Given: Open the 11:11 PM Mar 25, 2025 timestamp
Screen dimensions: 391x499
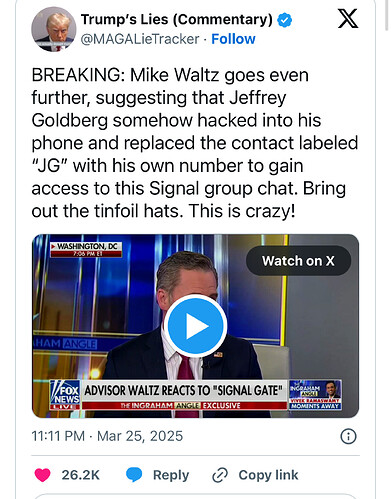Looking at the screenshot, I should point(107,436).
